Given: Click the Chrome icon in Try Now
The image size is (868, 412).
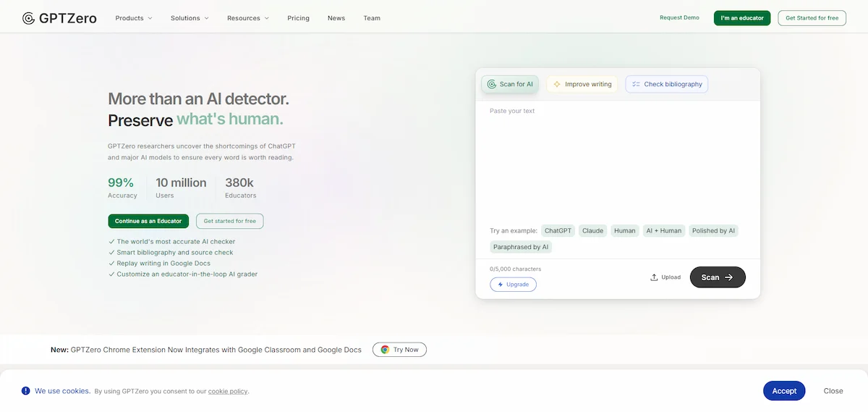Looking at the screenshot, I should pyautogui.click(x=385, y=350).
